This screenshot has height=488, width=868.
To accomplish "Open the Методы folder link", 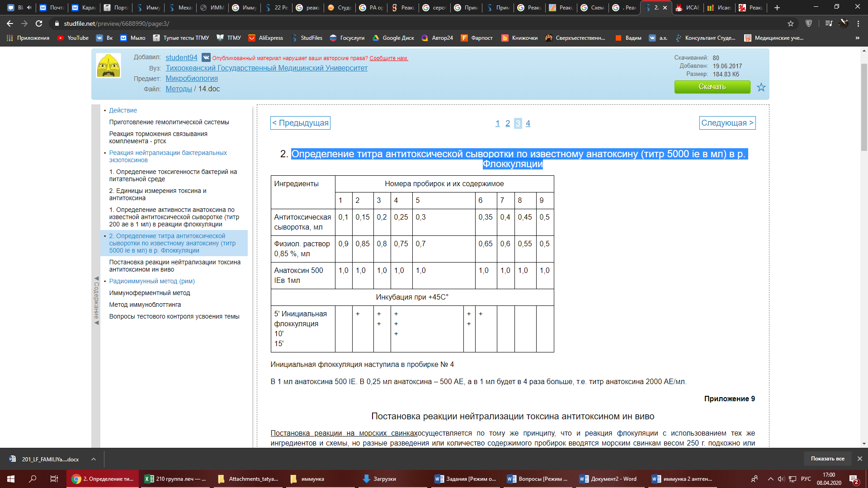I will click(x=179, y=89).
